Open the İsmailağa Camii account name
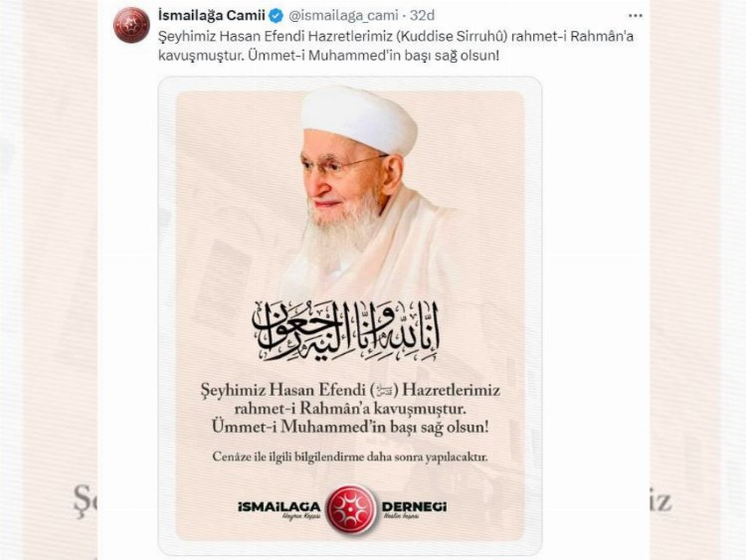 [x=211, y=16]
